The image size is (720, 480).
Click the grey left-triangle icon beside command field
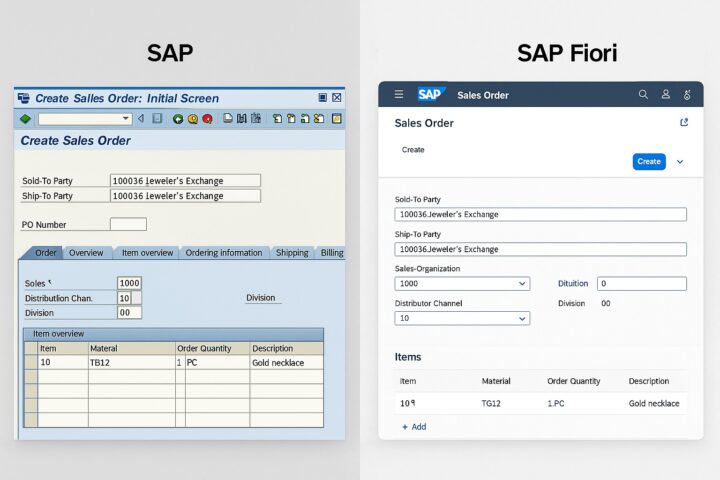(x=141, y=119)
